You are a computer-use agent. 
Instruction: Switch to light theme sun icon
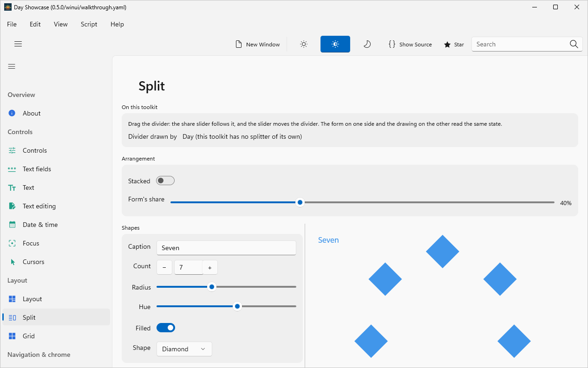(304, 44)
